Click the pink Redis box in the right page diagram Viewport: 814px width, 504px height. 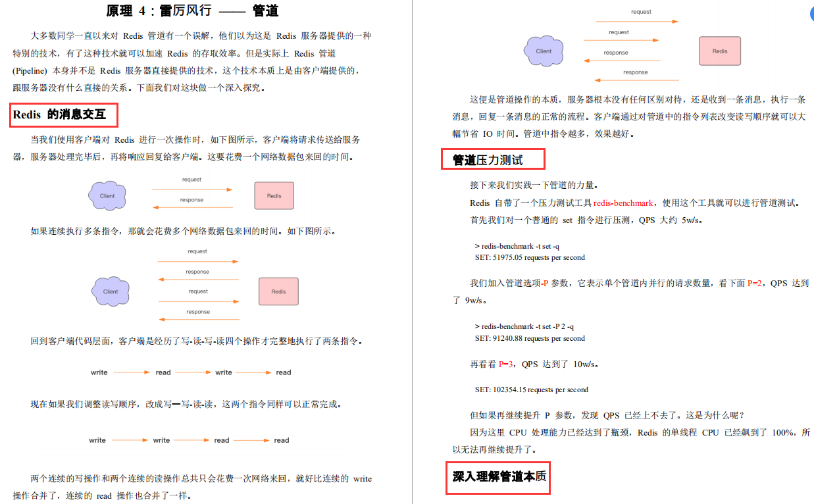(x=720, y=51)
